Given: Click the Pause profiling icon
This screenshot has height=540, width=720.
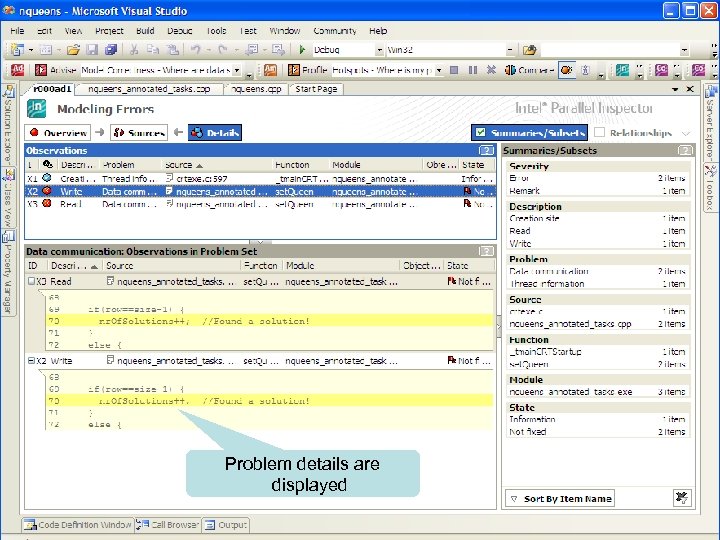Looking at the screenshot, I should pyautogui.click(x=473, y=70).
